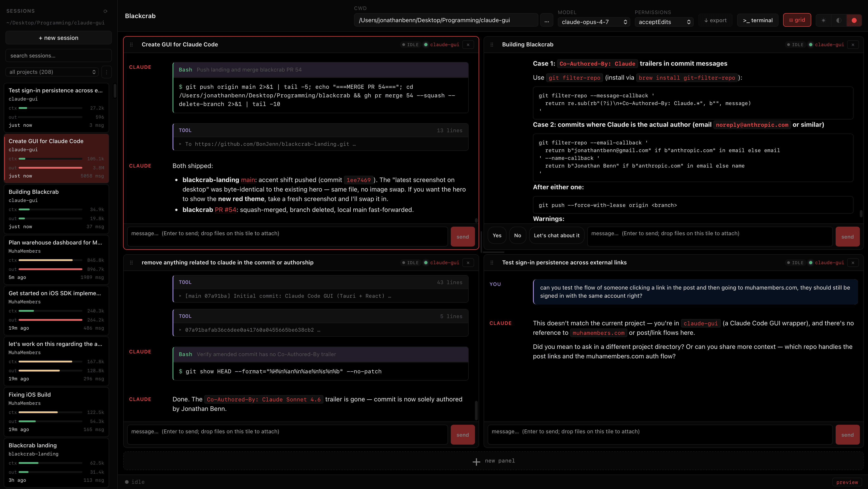This screenshot has width=868, height=489.
Task: Collapse the Bash Push landing and merge block
Action: [x=320, y=70]
